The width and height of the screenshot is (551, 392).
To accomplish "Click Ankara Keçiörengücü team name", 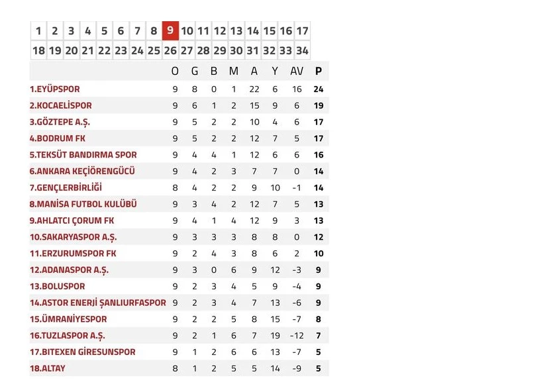I will [82, 171].
